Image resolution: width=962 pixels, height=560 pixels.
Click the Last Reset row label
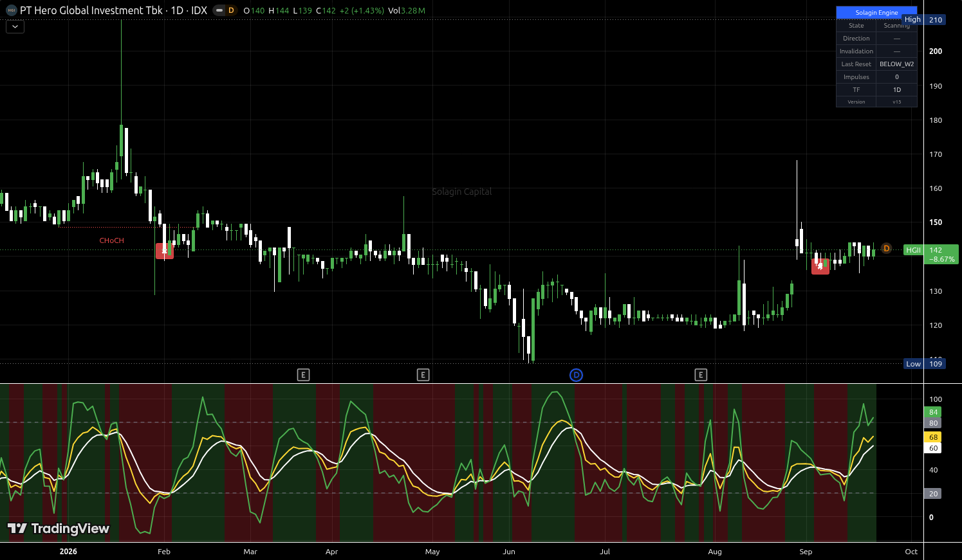(x=856, y=64)
